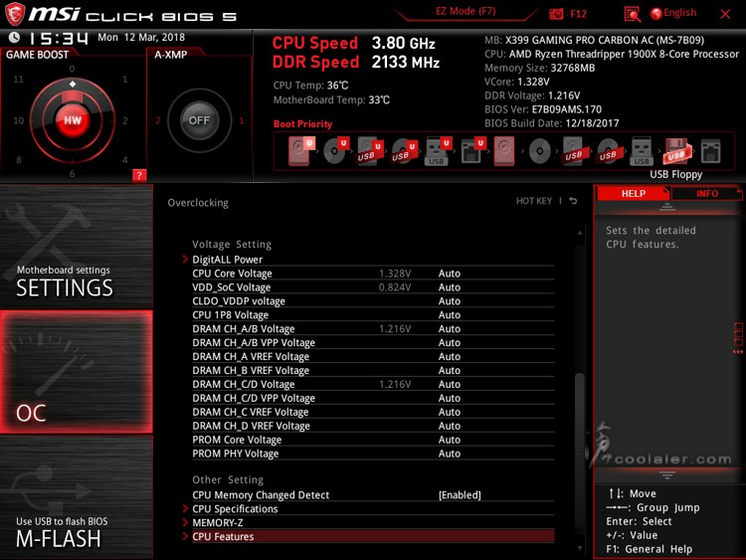Click the settings list scroll-up arrow
The width and height of the screenshot is (746, 560).
pyautogui.click(x=580, y=233)
